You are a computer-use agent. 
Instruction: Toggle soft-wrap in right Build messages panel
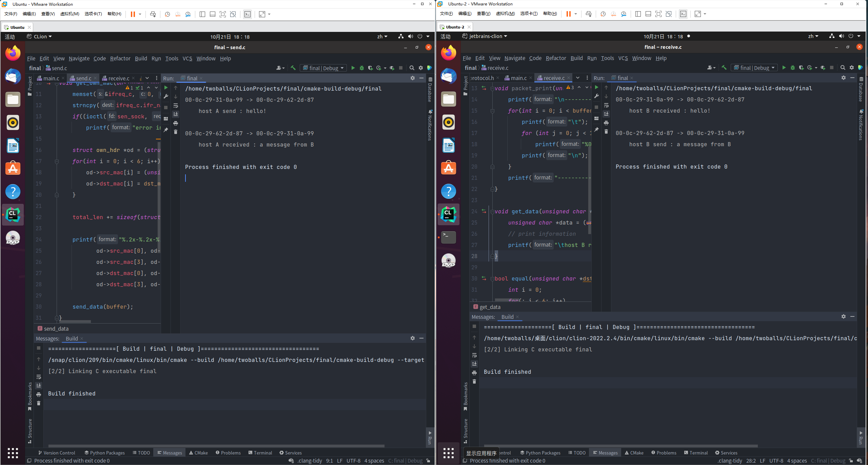click(474, 355)
